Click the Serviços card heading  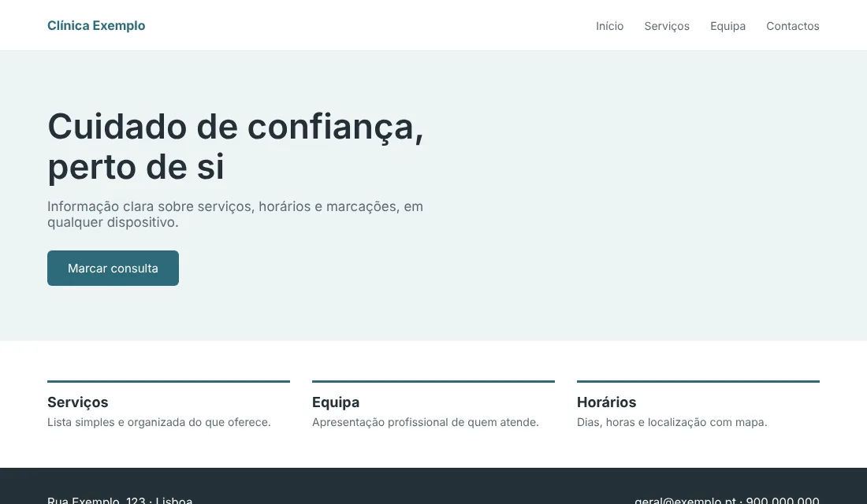77,402
